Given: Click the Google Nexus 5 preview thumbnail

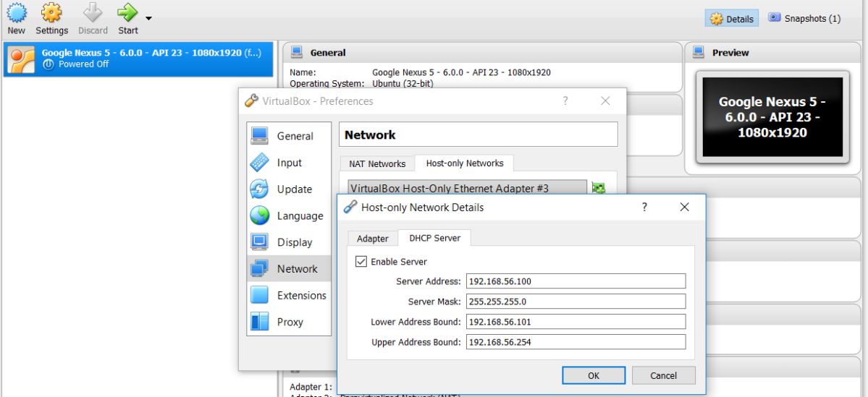Looking at the screenshot, I should coord(772,116).
